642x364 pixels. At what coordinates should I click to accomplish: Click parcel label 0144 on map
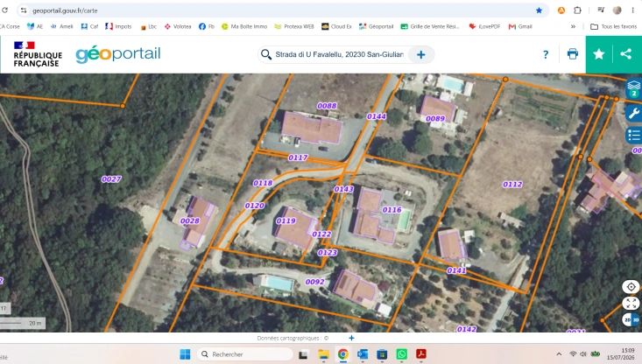pyautogui.click(x=377, y=116)
